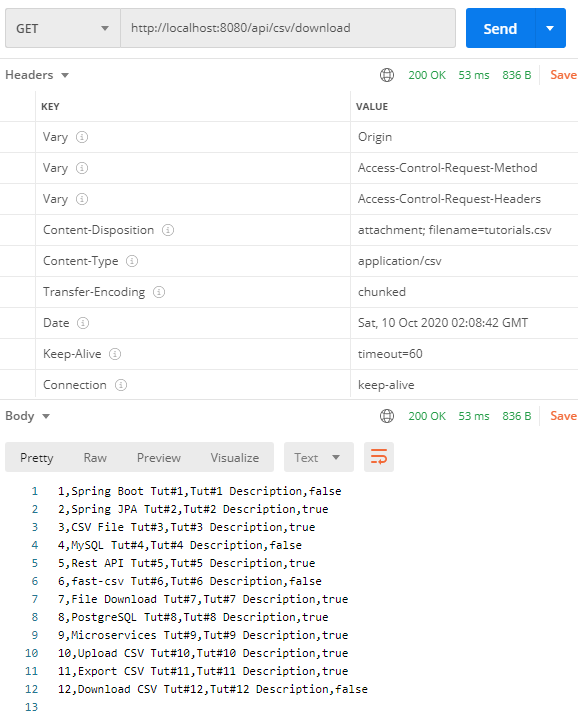Select the value 'attachment; filename=tutorials.csv'
Screen dimensions: 580x720
pyautogui.click(x=455, y=230)
